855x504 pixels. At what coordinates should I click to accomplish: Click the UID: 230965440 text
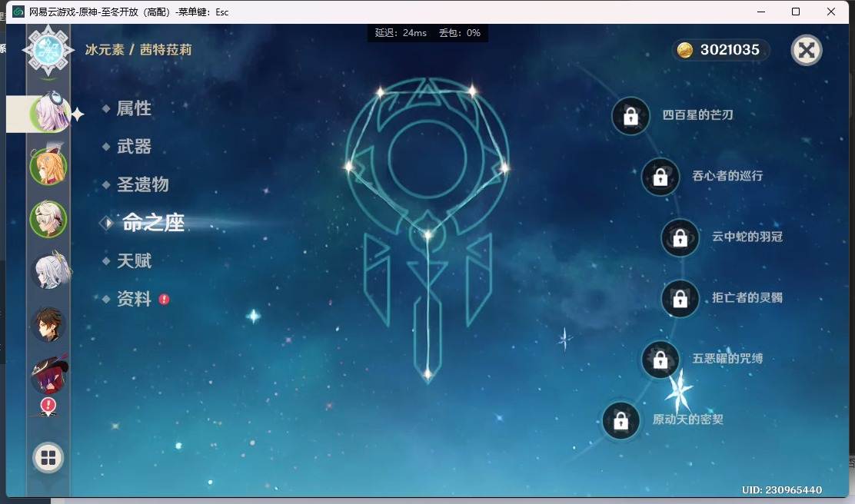pyautogui.click(x=781, y=490)
